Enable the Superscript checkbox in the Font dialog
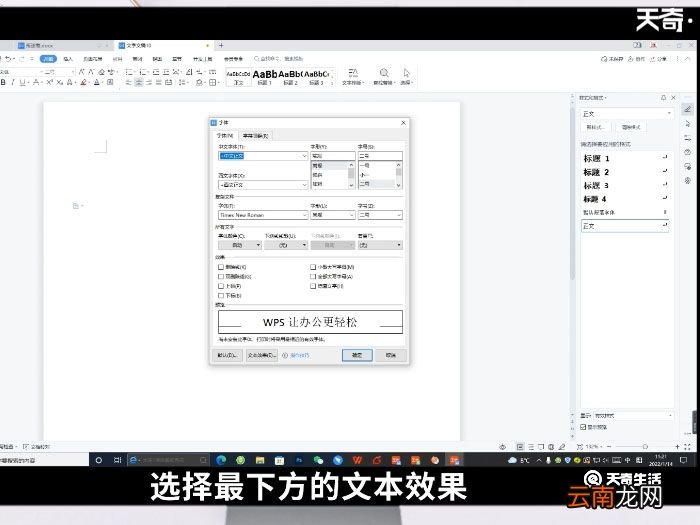Viewport: 700px width, 525px height. pyautogui.click(x=221, y=286)
